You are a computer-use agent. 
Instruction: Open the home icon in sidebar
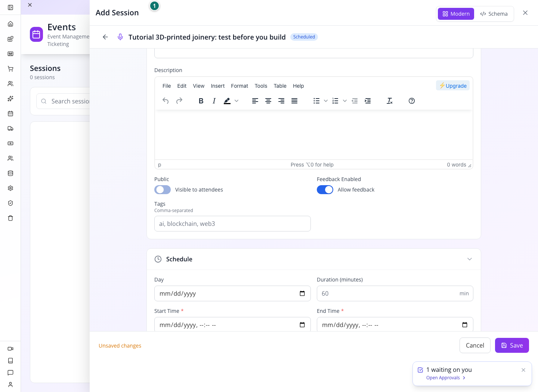(x=10, y=24)
